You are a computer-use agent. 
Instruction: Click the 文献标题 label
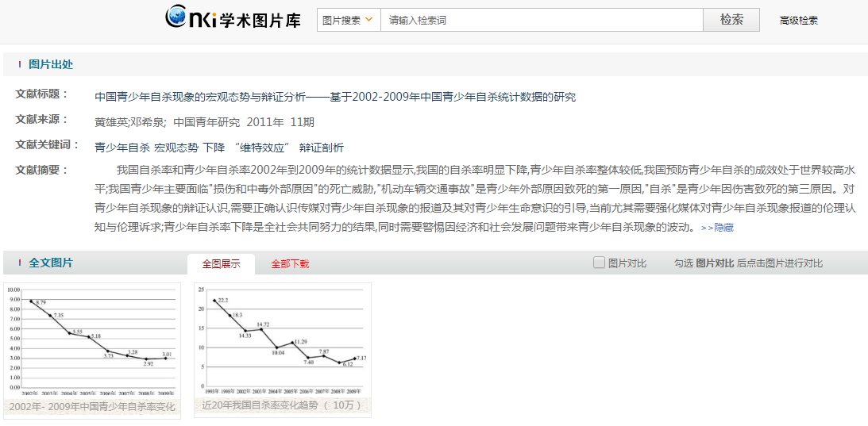[41, 94]
